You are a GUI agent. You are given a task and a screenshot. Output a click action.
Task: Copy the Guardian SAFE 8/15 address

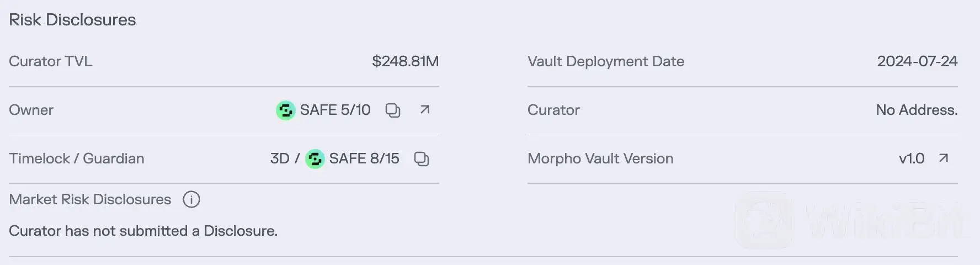click(x=422, y=159)
